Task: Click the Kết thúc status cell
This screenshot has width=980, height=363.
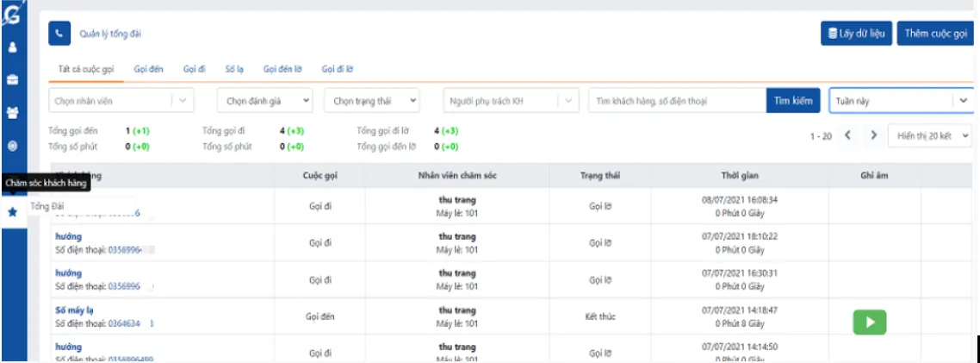Action: (600, 316)
